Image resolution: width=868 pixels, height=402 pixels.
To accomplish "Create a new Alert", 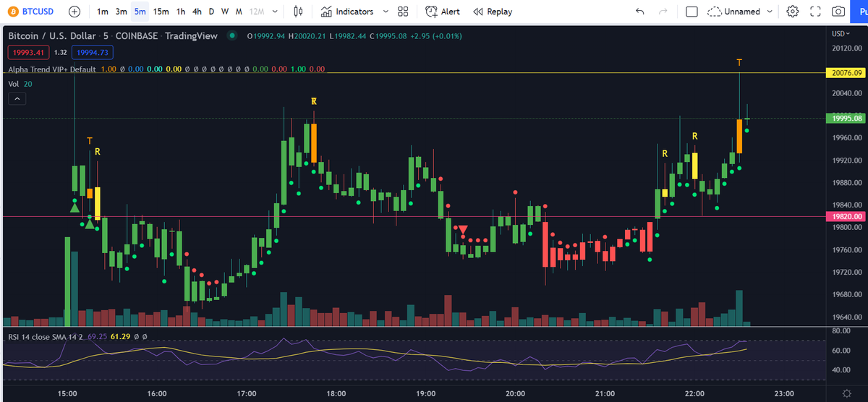I will 443,12.
